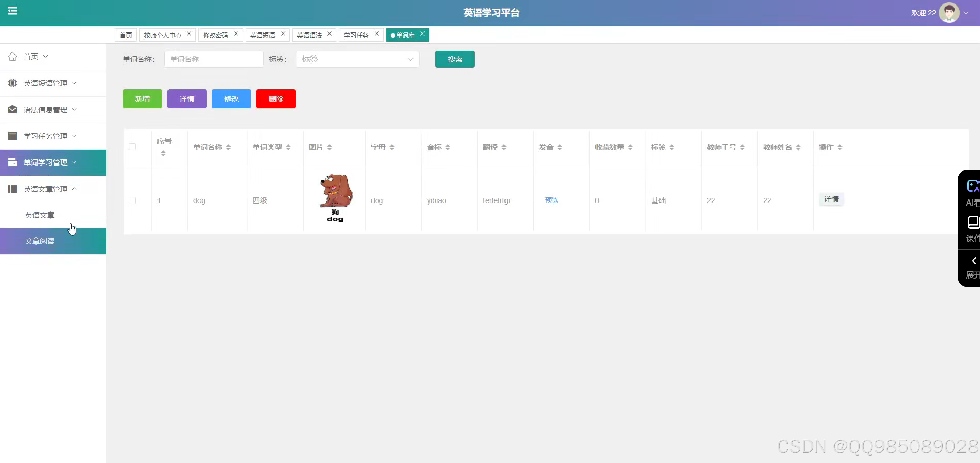Switch to the 教师个人中心 tab
The height and width of the screenshot is (463, 980).
point(163,35)
